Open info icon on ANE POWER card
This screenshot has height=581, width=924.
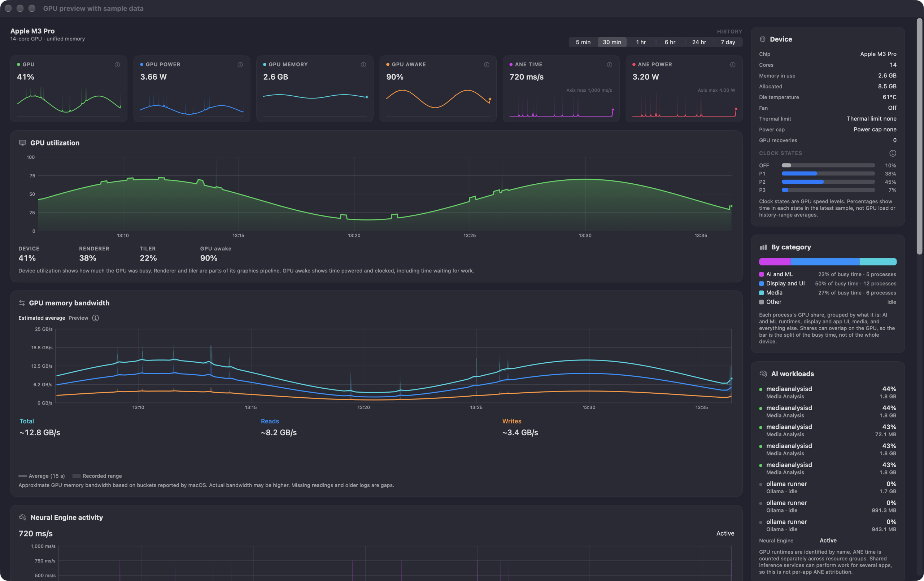pos(733,65)
